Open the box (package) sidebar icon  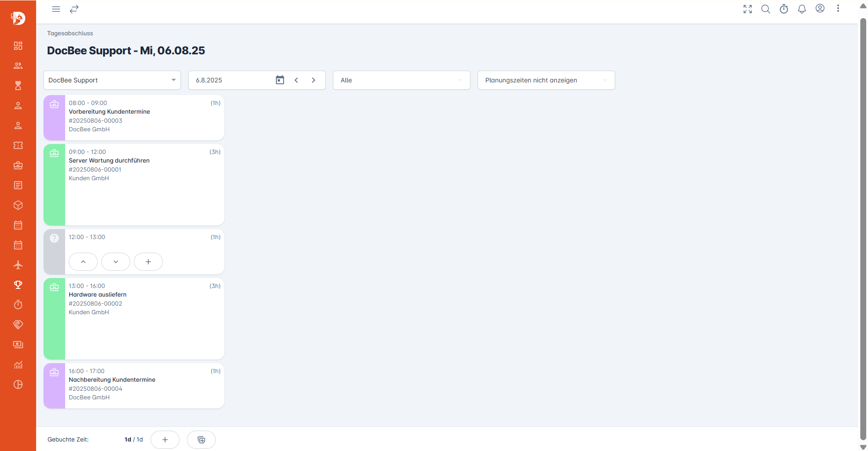click(18, 205)
